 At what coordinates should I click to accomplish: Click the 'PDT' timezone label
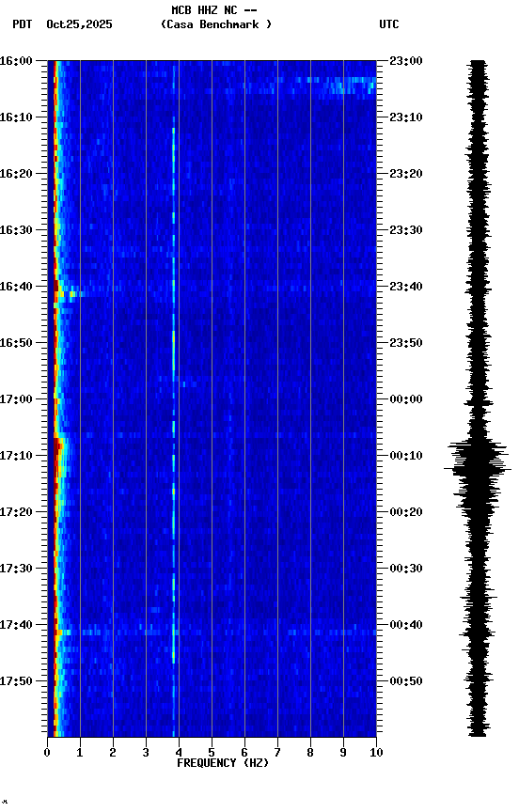click(23, 23)
